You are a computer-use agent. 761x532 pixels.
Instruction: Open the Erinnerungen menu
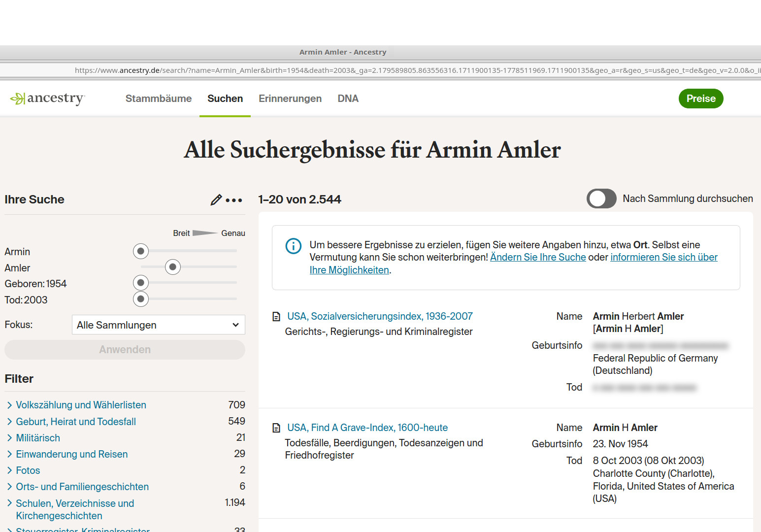(x=290, y=99)
